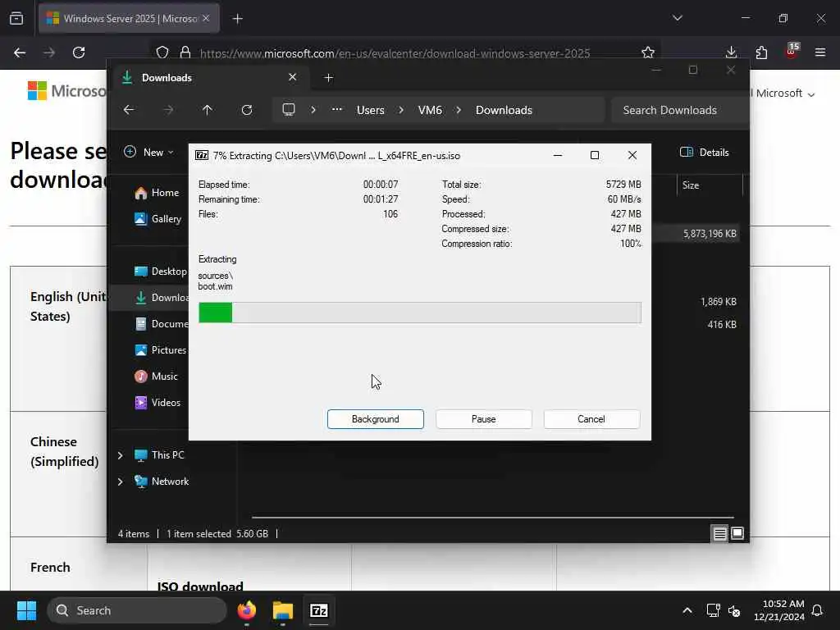Close the Windows Server 2025 browser tab
Screen dimensions: 840x630
point(206,18)
